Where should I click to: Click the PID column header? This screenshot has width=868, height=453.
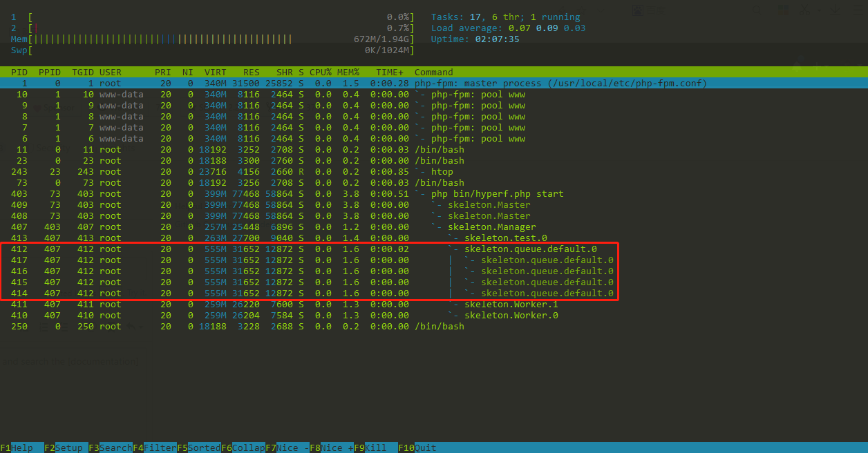point(19,72)
